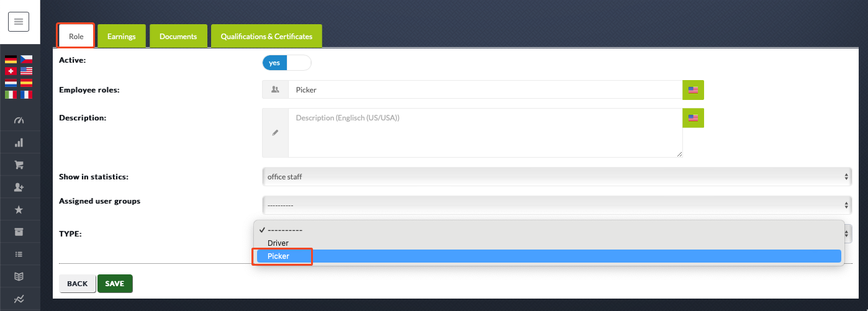Open line graph icon in sidebar
868x311 pixels.
(19, 299)
